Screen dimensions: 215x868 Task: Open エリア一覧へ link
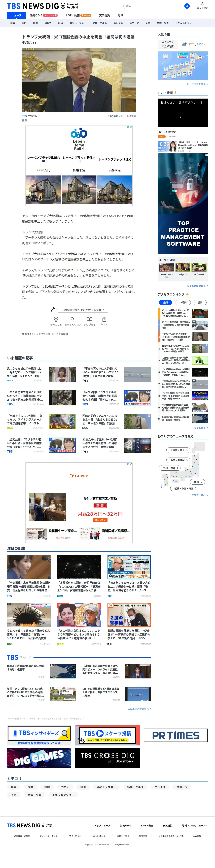(x=200, y=495)
